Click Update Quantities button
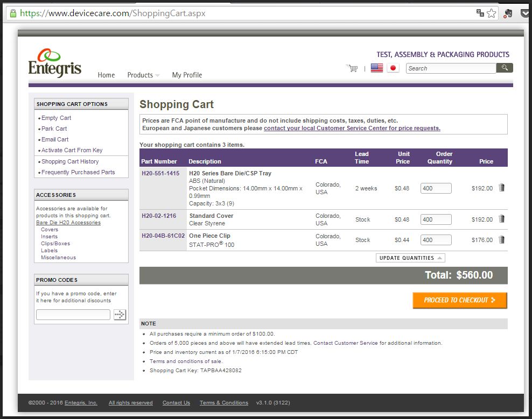The width and height of the screenshot is (532, 419). 410,258
